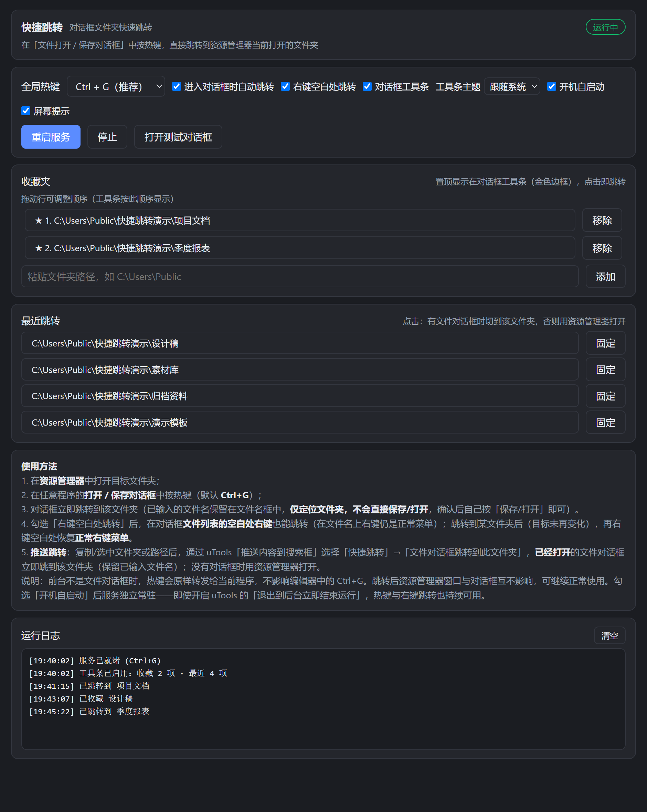The image size is (647, 812).
Task: Click 打开测试对话框 button
Action: pyautogui.click(x=178, y=137)
